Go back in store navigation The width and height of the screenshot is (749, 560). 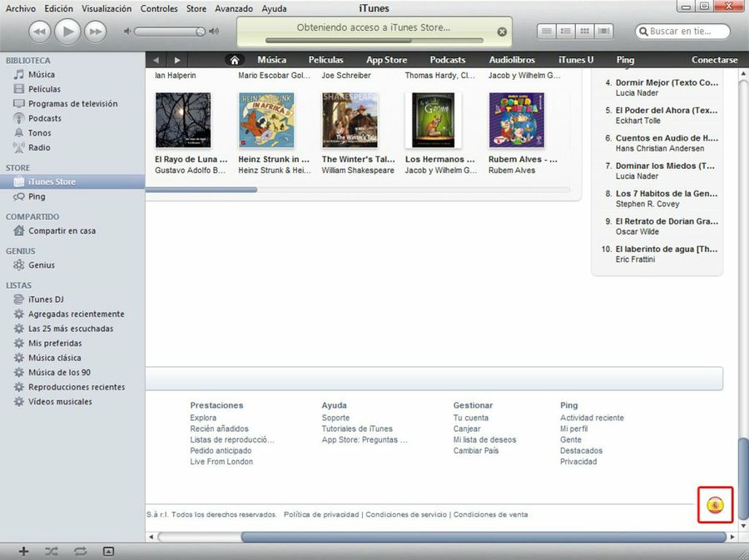pos(156,60)
